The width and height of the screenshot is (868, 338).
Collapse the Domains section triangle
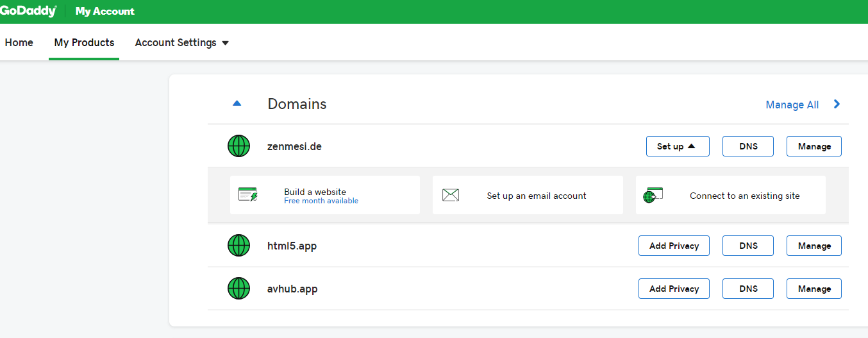click(x=237, y=104)
